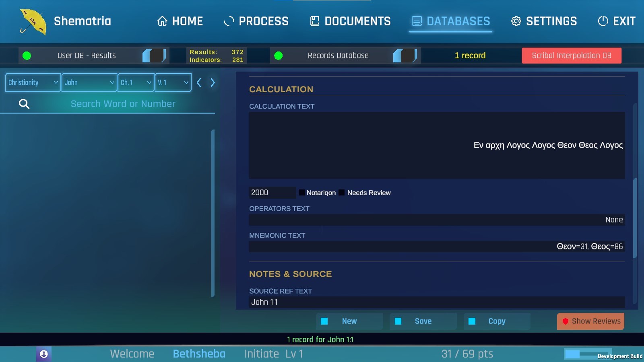Screen dimensions: 644x362
Task: Click the gear icon beside SETTINGS
Action: pos(516,21)
